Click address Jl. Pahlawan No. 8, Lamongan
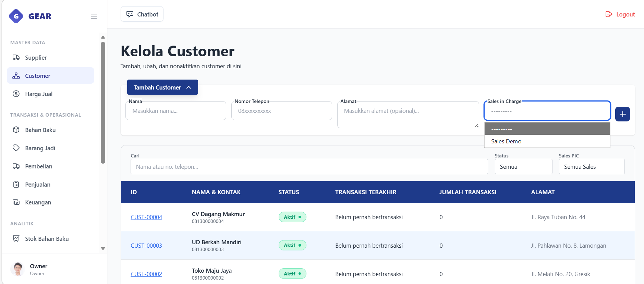This screenshot has height=284, width=644. [569, 246]
